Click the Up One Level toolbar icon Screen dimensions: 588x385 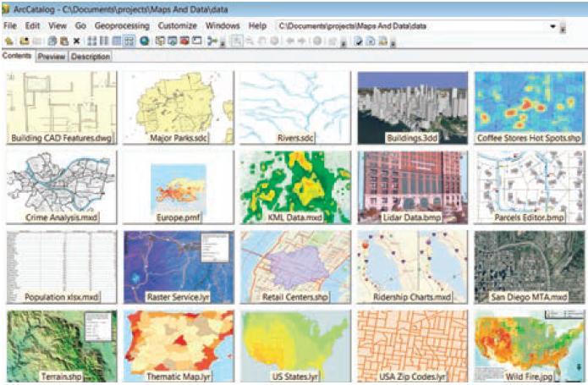(9, 41)
